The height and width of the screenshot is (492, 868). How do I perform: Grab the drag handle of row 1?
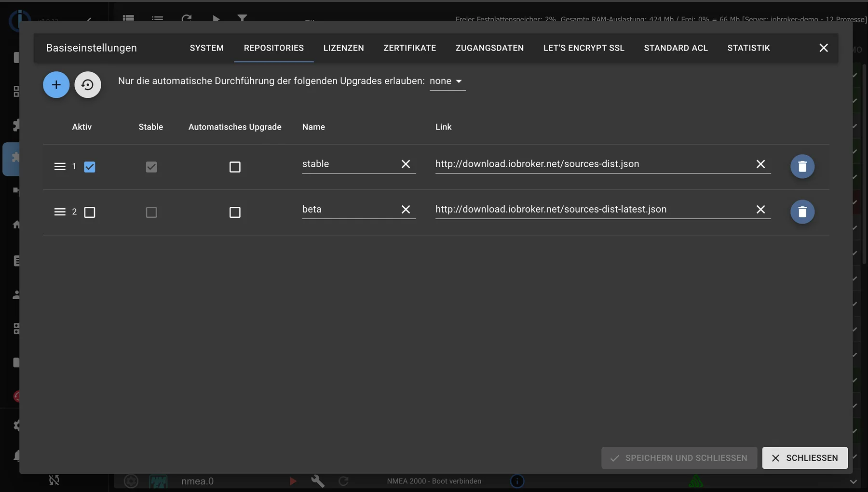click(60, 167)
